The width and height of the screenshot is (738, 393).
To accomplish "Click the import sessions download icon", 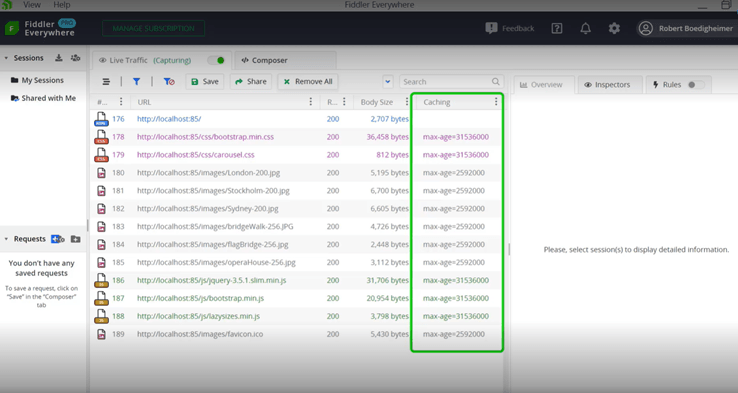I will 59,58.
